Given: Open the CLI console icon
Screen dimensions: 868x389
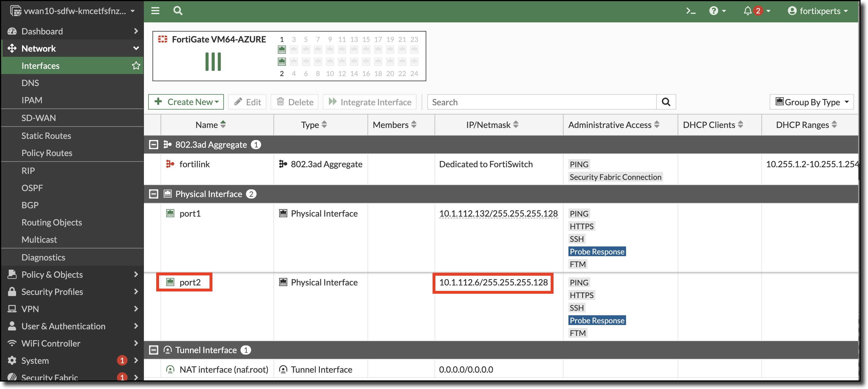Looking at the screenshot, I should [691, 11].
